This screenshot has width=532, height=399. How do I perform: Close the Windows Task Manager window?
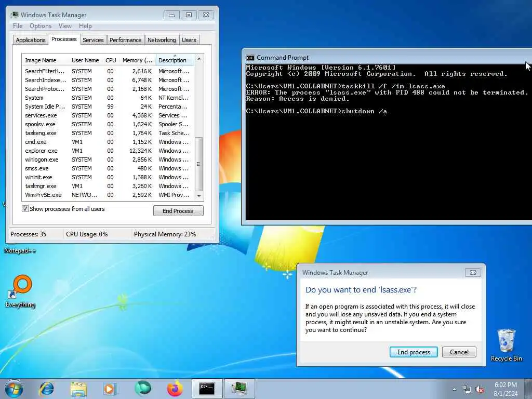coord(206,15)
